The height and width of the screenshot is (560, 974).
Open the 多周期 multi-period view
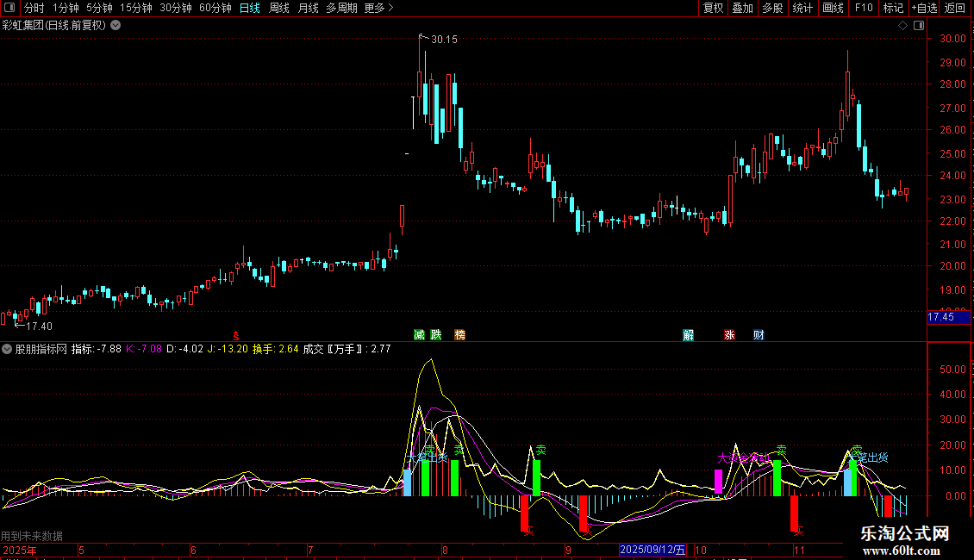pyautogui.click(x=341, y=8)
